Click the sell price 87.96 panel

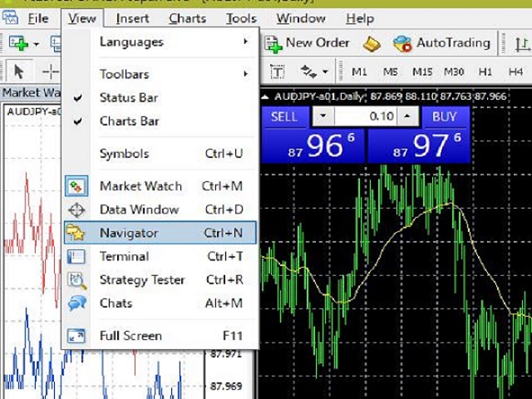point(313,146)
